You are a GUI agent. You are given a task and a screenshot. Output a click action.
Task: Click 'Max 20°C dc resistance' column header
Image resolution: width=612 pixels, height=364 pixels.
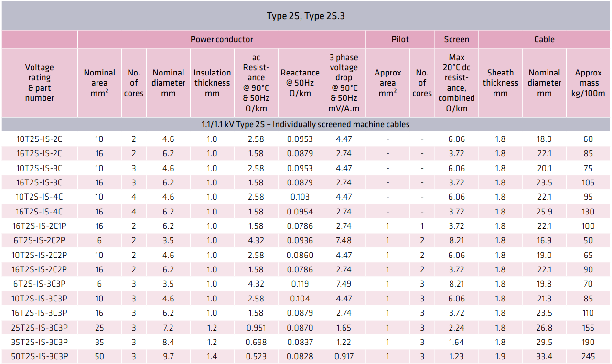tap(456, 83)
